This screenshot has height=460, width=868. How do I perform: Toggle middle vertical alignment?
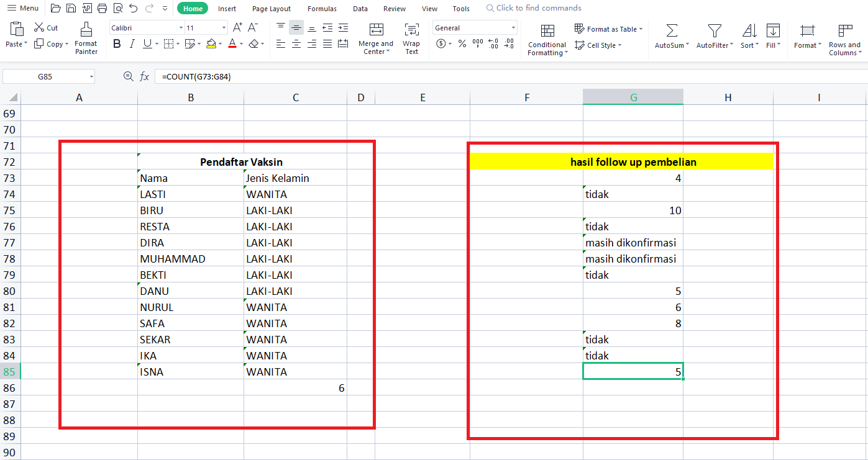[x=296, y=28]
